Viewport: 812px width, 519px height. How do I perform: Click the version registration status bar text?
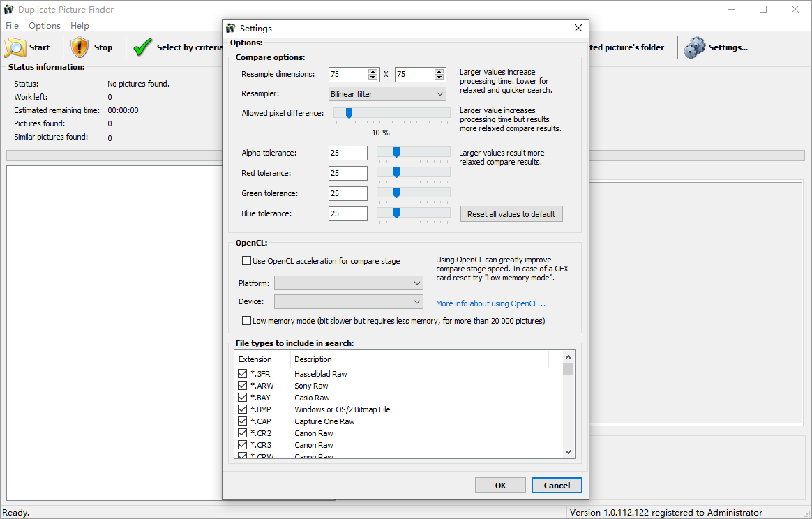tap(666, 512)
